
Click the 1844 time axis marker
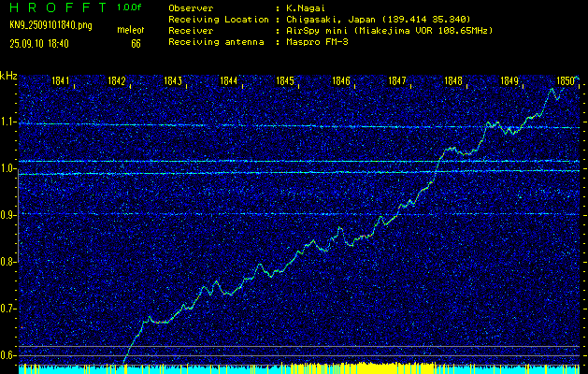(x=228, y=80)
